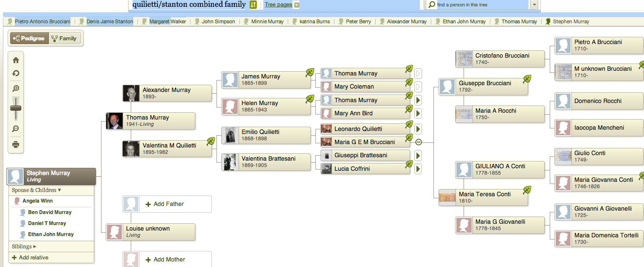Screen dimensions: 644x267
Task: Expand ancestors of Leonardo Quilietti
Action: (x=418, y=129)
